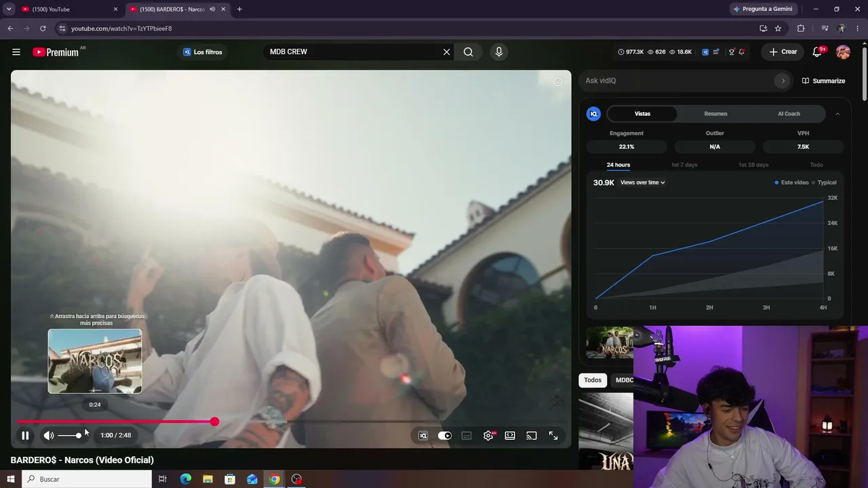Open the YouTube hamburger guide menu
Image resolution: width=868 pixels, height=488 pixels.
pyautogui.click(x=16, y=52)
